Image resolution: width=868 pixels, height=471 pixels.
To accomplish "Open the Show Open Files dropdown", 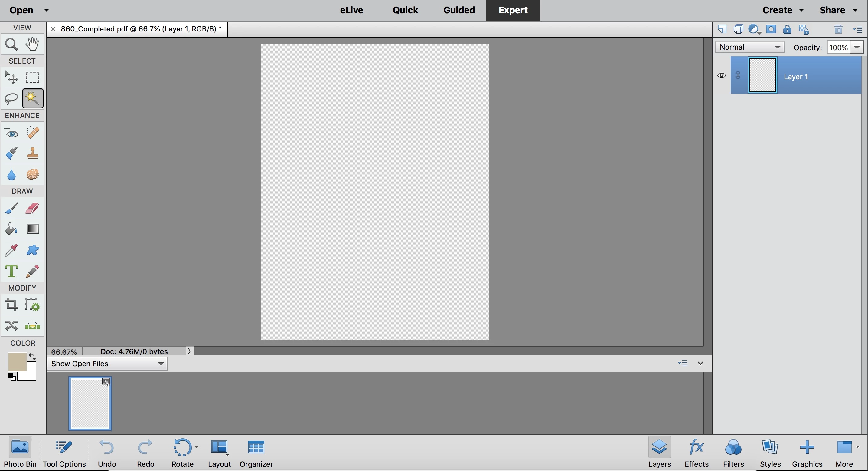I will pos(107,364).
